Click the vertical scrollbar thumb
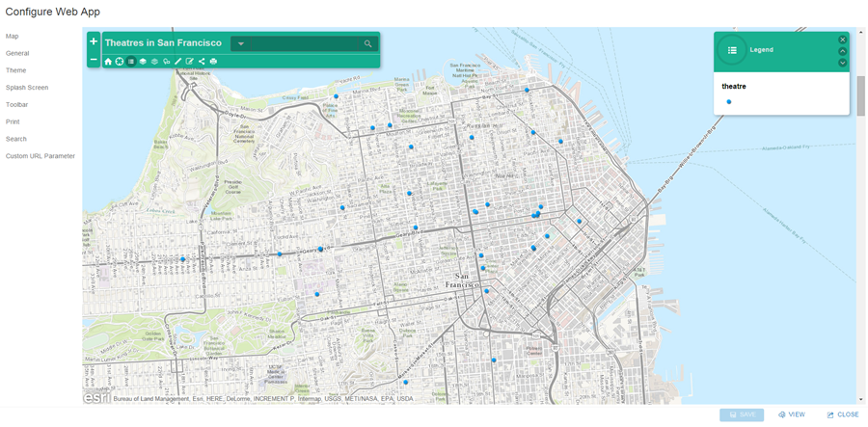Viewport: 868px width, 427px height. [861, 95]
